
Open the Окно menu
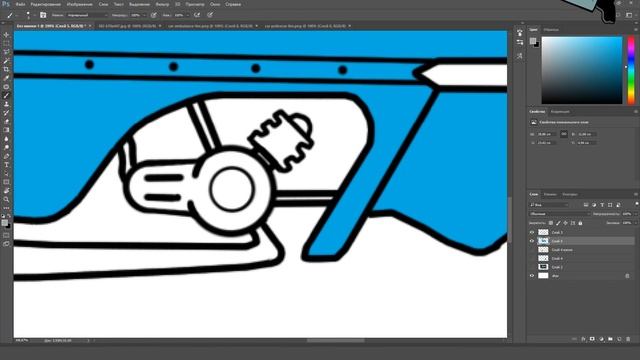click(215, 4)
